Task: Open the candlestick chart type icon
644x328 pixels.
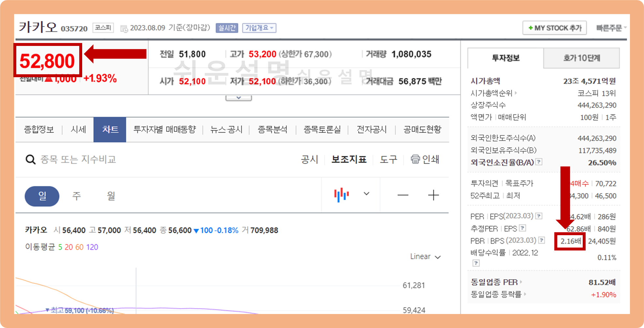Action: click(341, 194)
